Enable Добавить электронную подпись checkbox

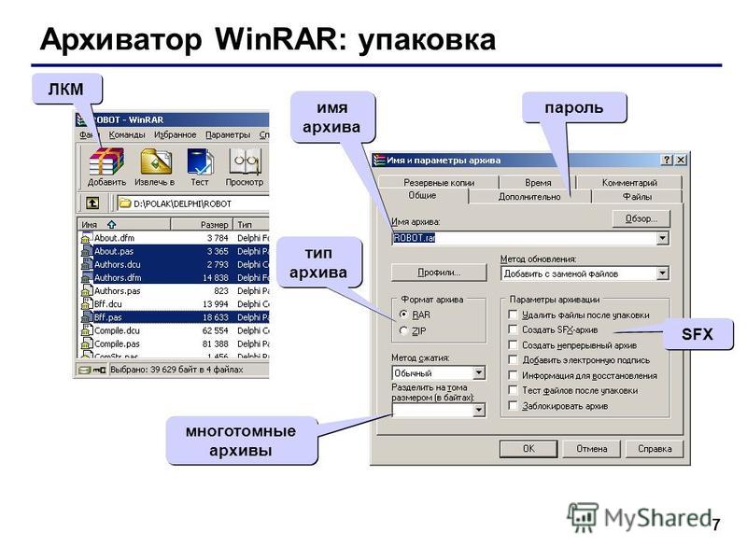[x=513, y=360]
